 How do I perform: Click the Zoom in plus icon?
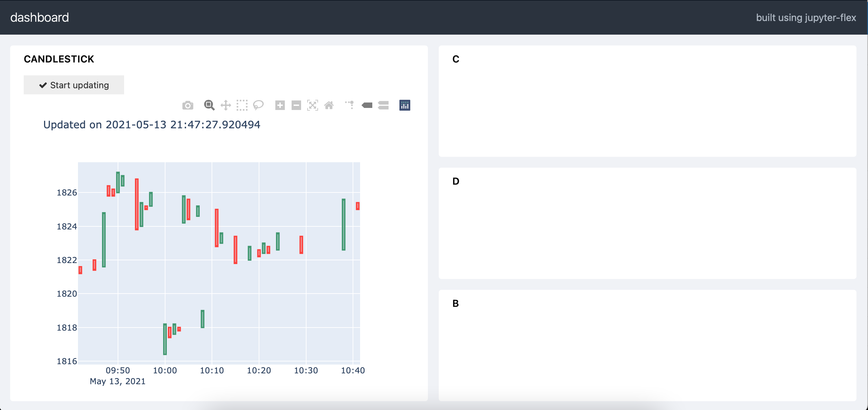coord(280,105)
